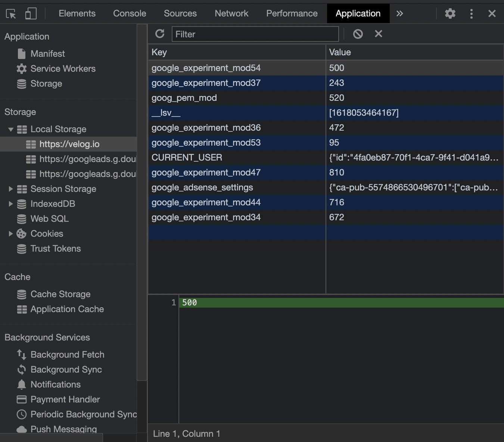
Task: Switch to the Network tab
Action: 231,13
